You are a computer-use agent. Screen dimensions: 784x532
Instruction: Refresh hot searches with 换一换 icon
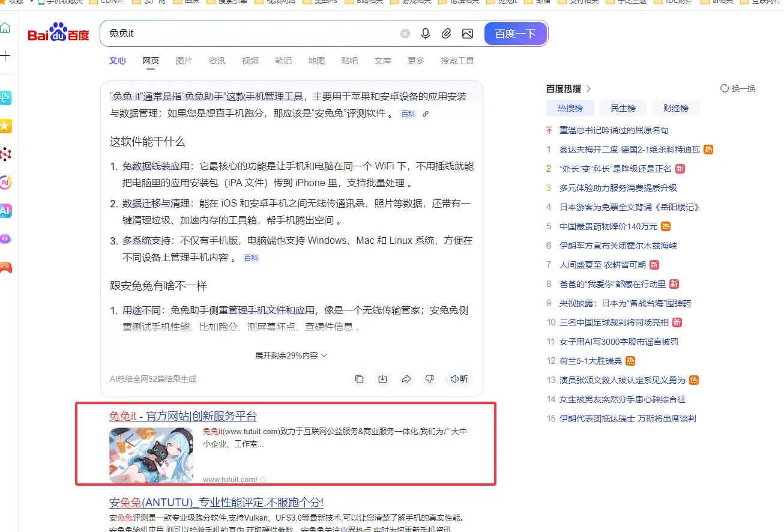pos(725,88)
